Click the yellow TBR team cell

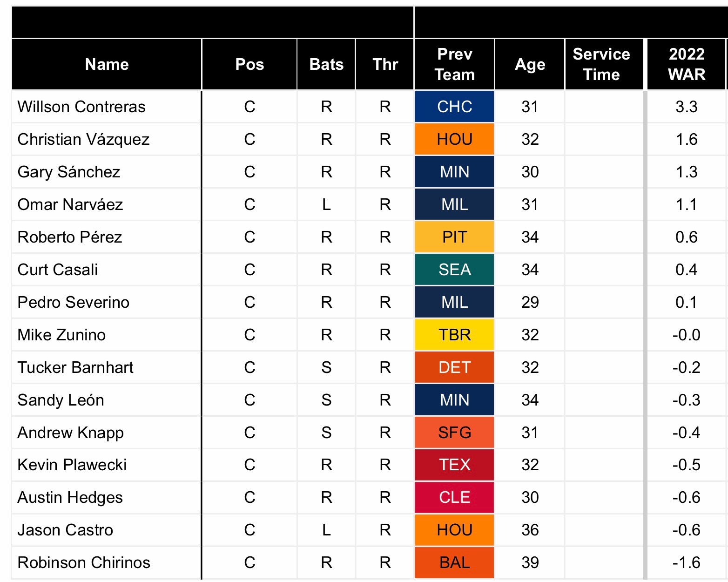pyautogui.click(x=454, y=335)
